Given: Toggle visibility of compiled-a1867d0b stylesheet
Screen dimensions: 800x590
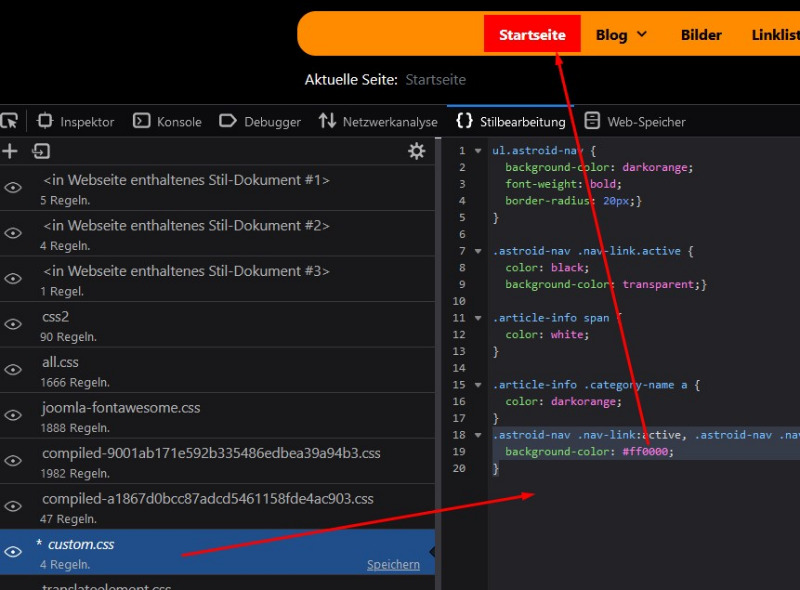Looking at the screenshot, I should [13, 506].
